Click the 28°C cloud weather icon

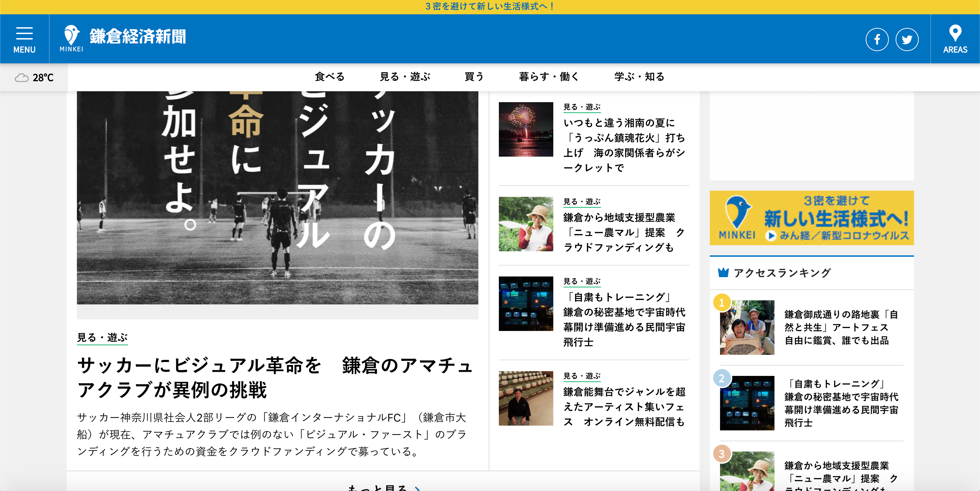(x=22, y=78)
